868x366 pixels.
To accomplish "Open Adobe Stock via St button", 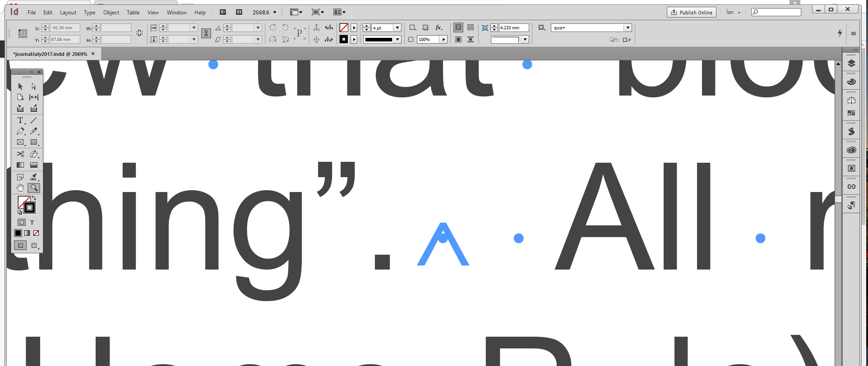I will [x=239, y=12].
